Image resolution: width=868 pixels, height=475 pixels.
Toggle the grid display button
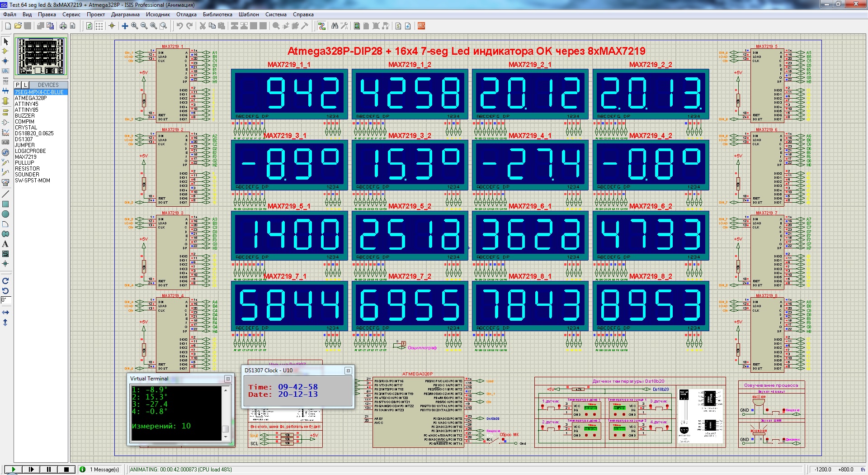pos(99,26)
